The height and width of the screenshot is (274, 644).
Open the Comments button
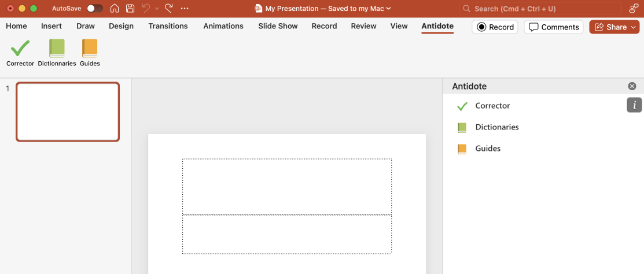[x=554, y=27]
